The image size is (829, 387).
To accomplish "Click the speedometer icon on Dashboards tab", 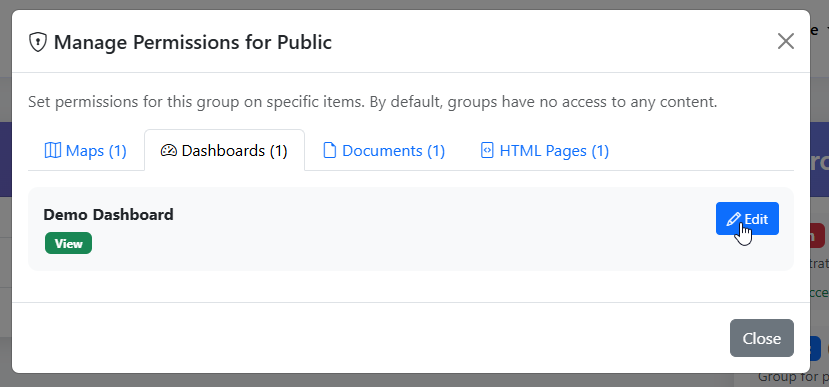I will click(x=168, y=151).
